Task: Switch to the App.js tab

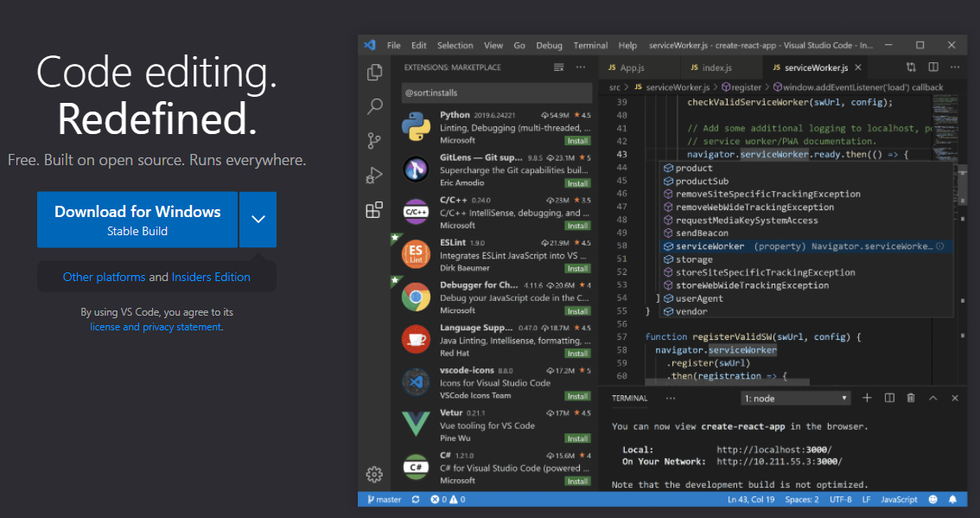Action: pyautogui.click(x=639, y=67)
